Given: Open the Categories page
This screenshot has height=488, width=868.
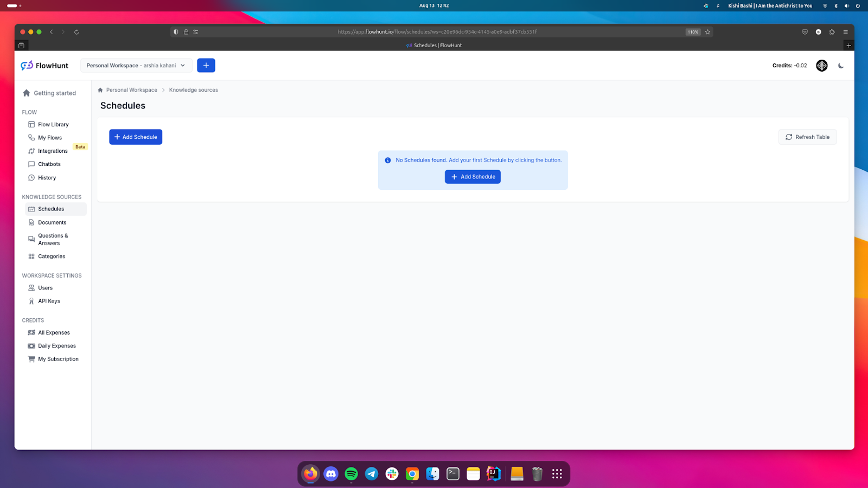Looking at the screenshot, I should (x=52, y=256).
